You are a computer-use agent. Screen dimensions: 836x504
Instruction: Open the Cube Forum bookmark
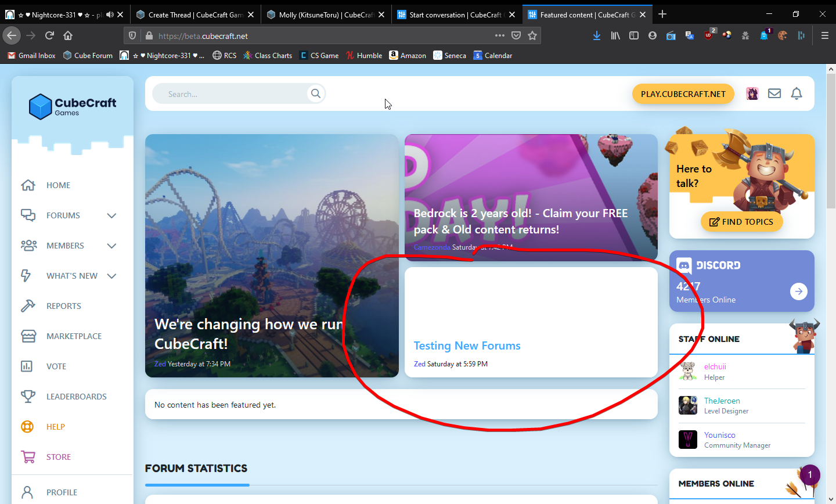pos(88,55)
